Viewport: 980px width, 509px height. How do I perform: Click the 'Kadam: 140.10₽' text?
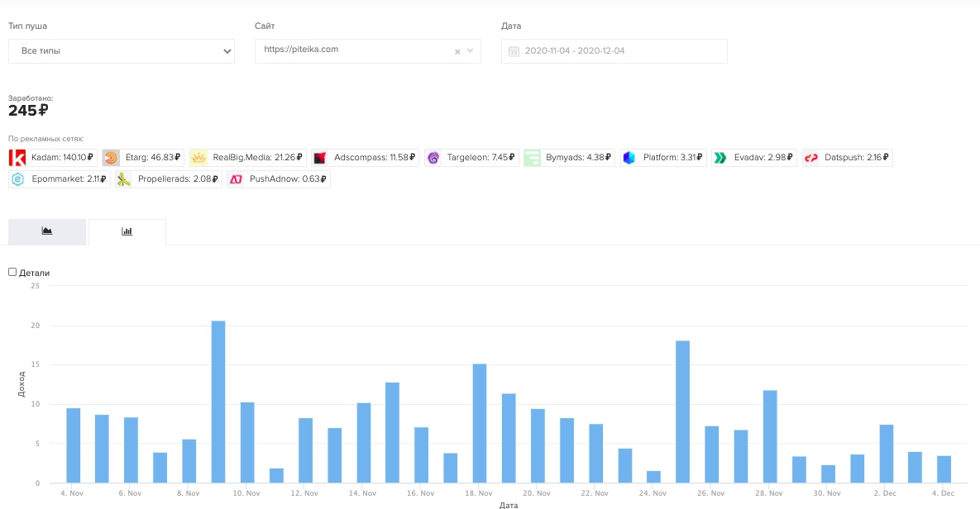pyautogui.click(x=63, y=157)
